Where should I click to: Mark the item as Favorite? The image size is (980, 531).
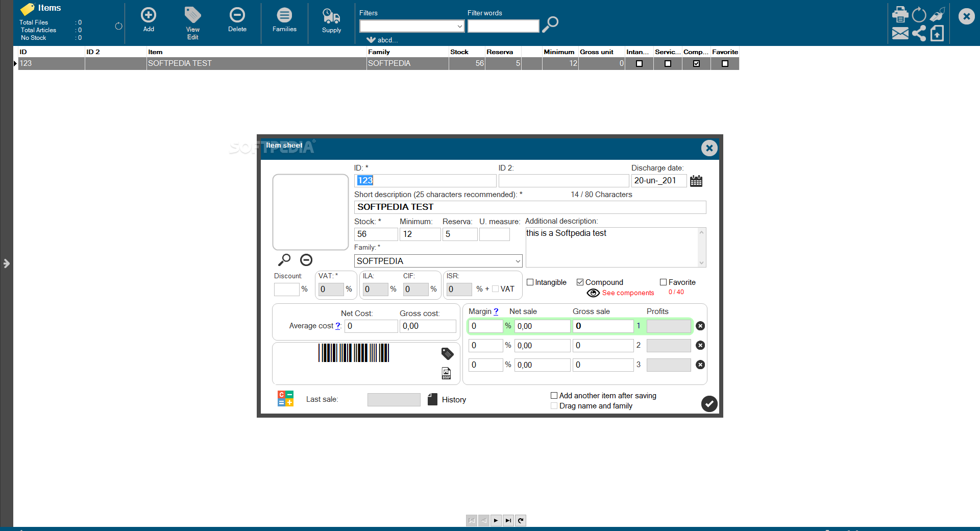(663, 282)
